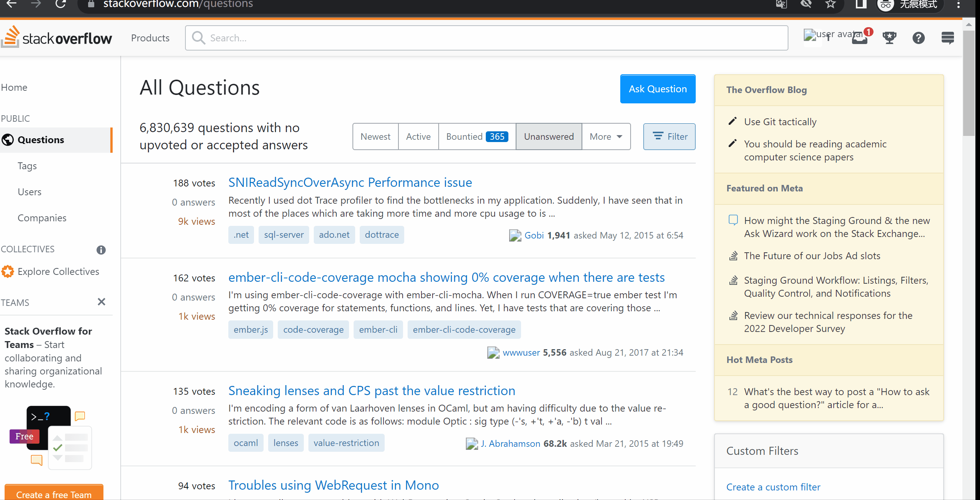Expand the Filter options panel
This screenshot has width=980, height=500.
click(669, 137)
